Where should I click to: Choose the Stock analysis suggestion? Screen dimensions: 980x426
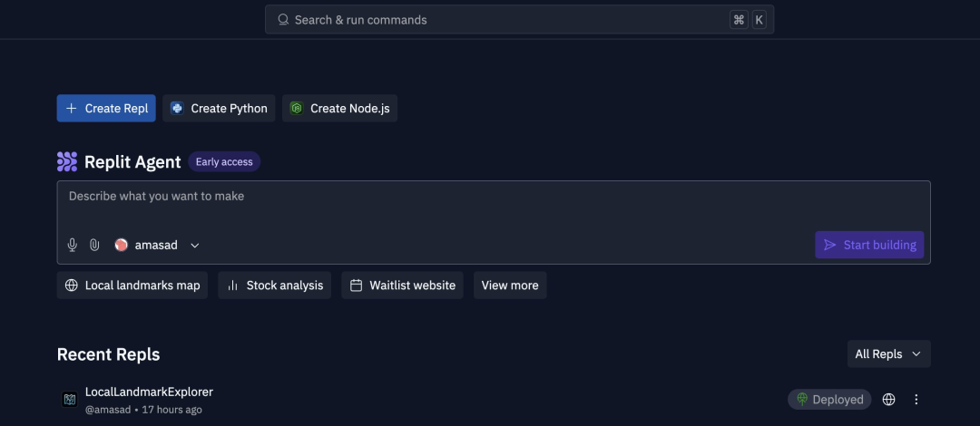(274, 285)
